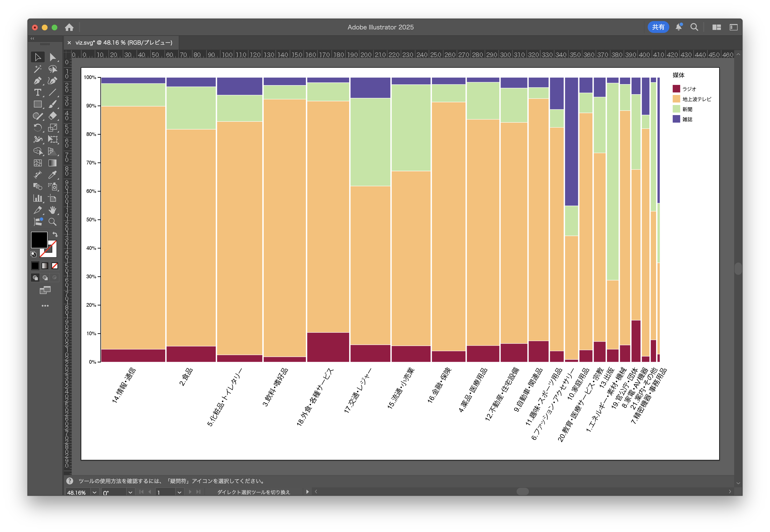Viewport: 770px width, 532px height.
Task: Expand the status bar display menu arrow
Action: pyautogui.click(x=307, y=492)
